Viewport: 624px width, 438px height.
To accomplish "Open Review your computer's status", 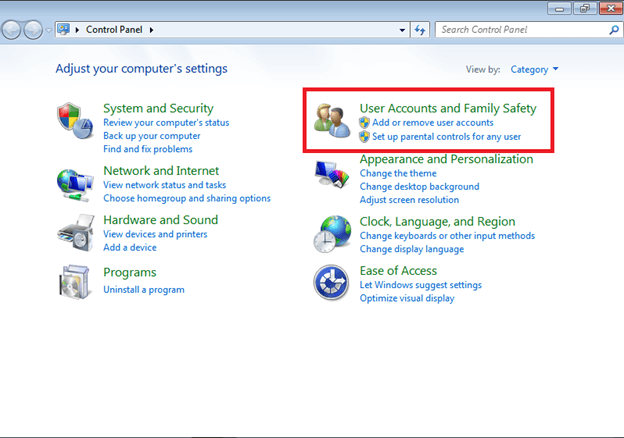I will click(166, 123).
